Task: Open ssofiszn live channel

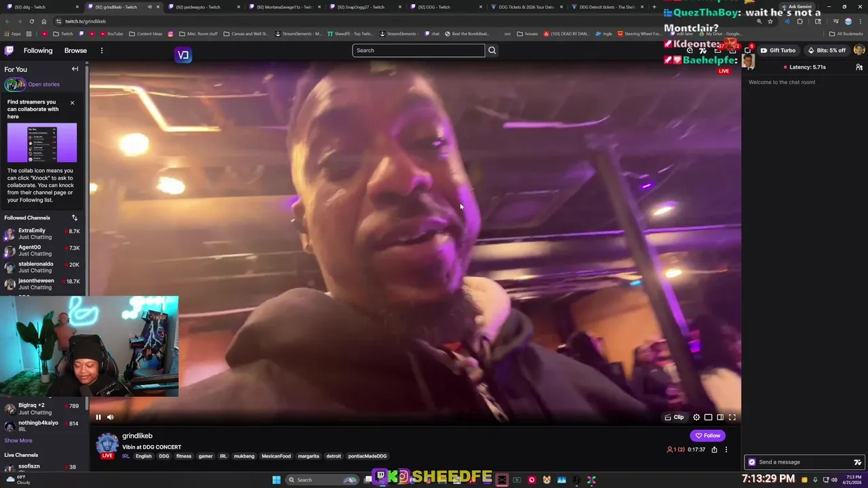Action: [42, 467]
